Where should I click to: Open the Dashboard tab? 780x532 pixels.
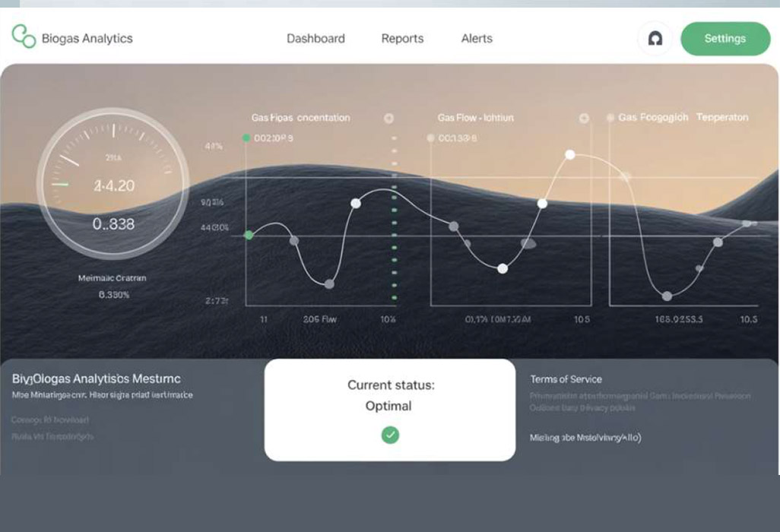click(315, 39)
